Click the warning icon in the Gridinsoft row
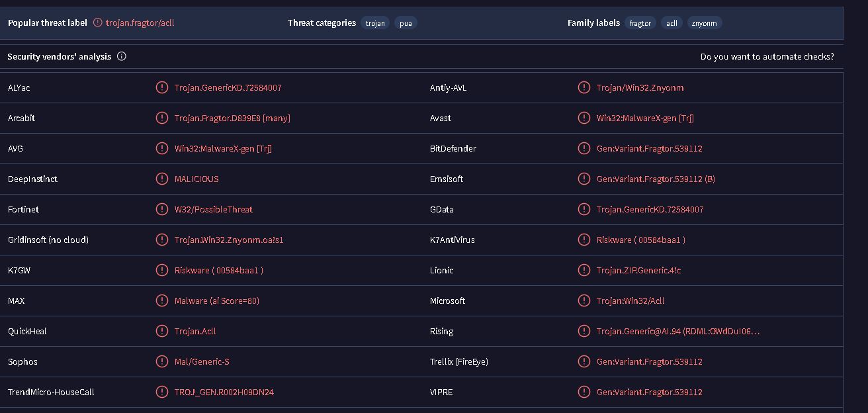868x413 pixels. pyautogui.click(x=162, y=240)
